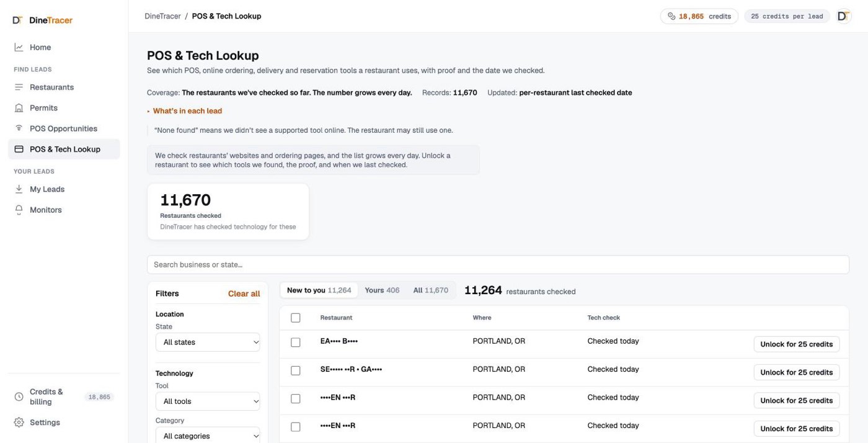Select the Yours 406 tab
This screenshot has height=443, width=868.
382,290
